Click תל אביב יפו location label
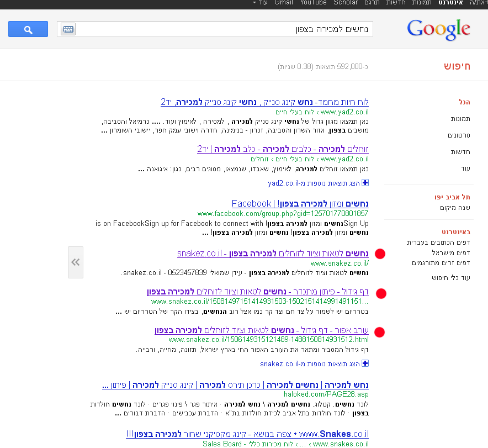 click(452, 197)
